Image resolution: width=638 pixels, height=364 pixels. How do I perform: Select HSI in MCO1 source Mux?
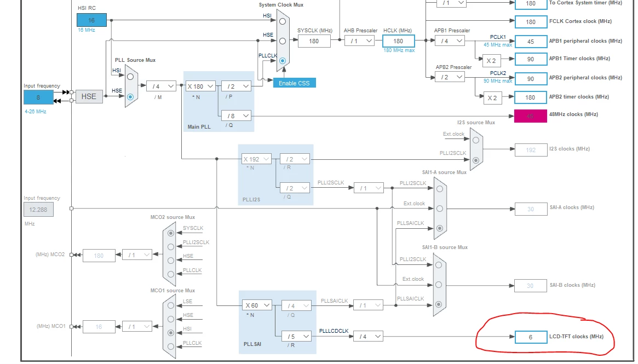171,333
